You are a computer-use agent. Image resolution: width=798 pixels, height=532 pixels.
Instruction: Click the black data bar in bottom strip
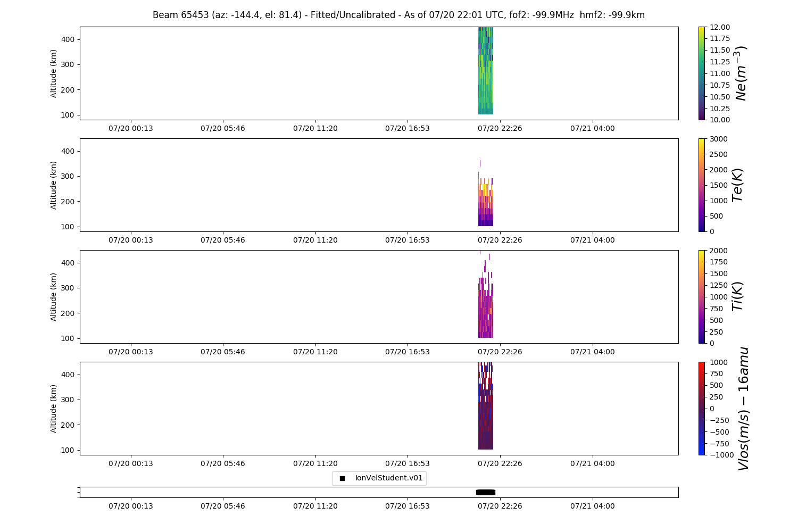(x=486, y=492)
